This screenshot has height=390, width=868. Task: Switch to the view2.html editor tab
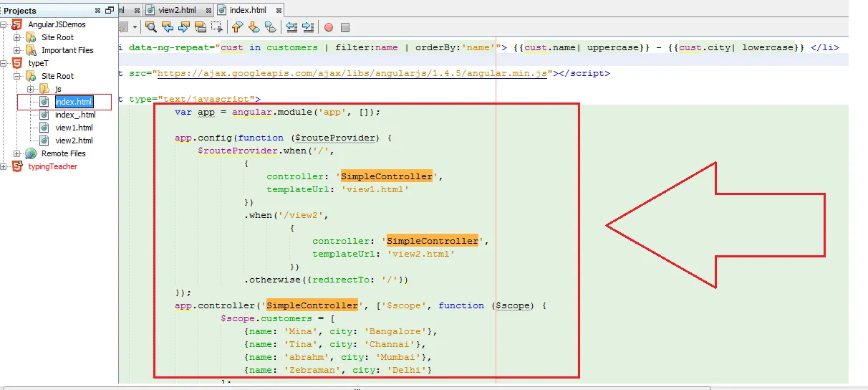(x=179, y=10)
